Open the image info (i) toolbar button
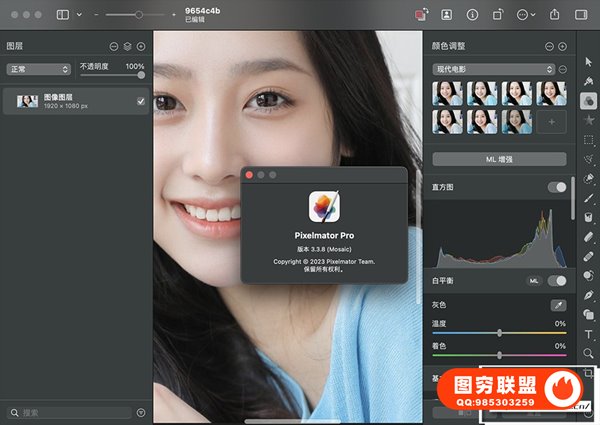Image resolution: width=600 pixels, height=425 pixels. (x=471, y=15)
